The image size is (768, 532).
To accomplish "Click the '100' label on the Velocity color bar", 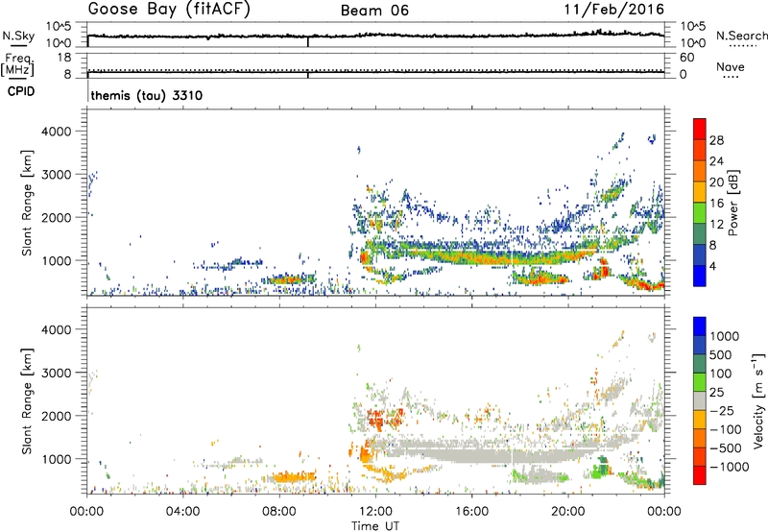I will 721,374.
